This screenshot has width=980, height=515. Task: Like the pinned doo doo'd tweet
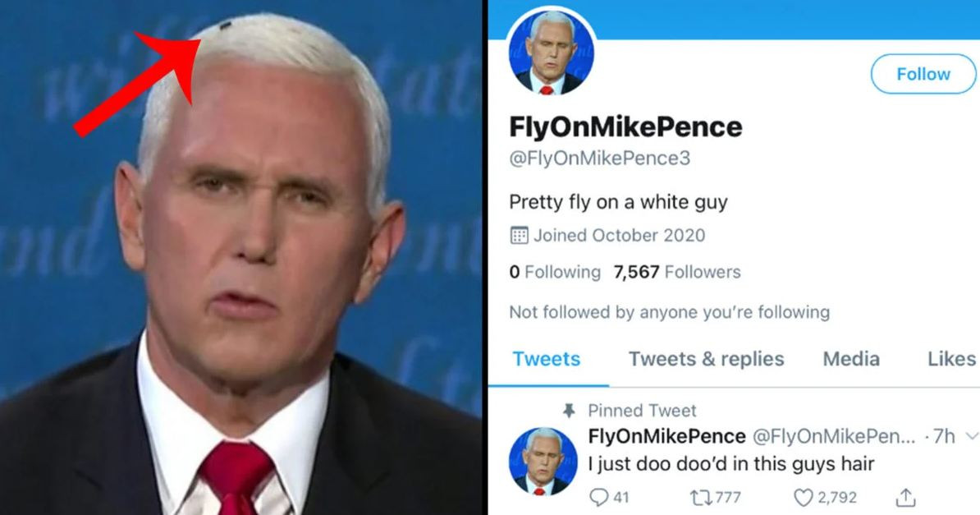pos(805,497)
